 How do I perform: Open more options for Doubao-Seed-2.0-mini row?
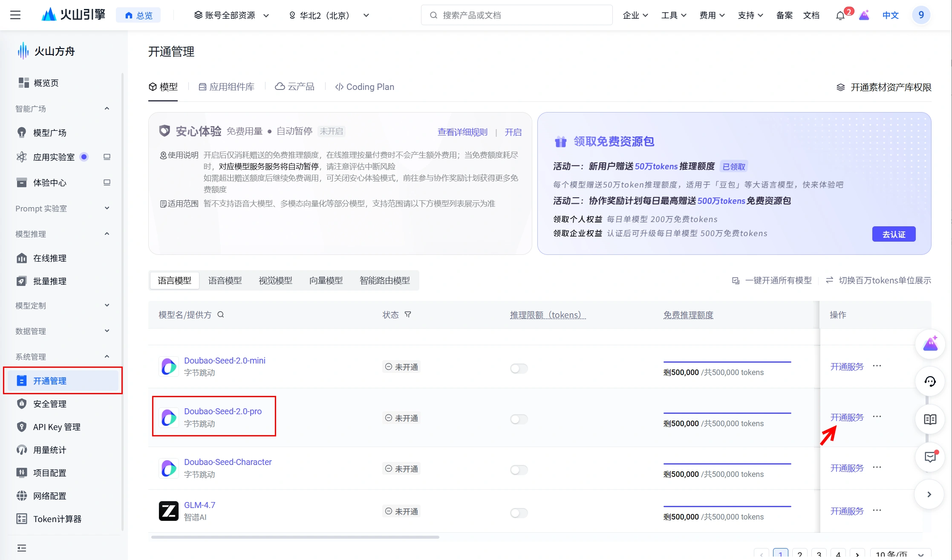coord(877,366)
